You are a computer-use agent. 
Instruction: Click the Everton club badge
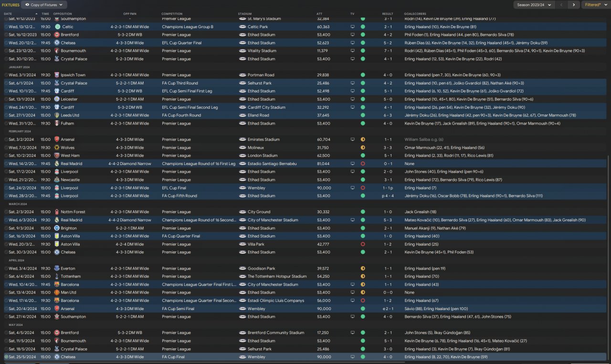click(57, 269)
